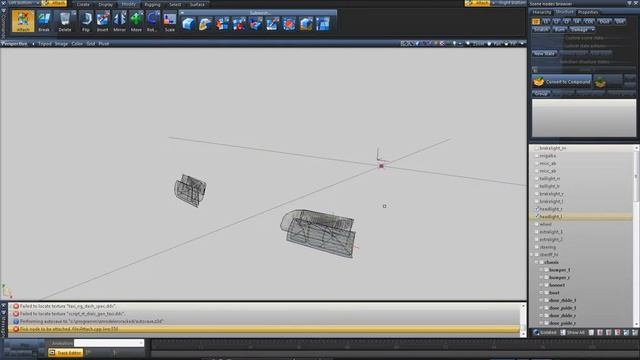The image size is (640, 360).
Task: Open the Damage dropdown
Action: point(582,29)
